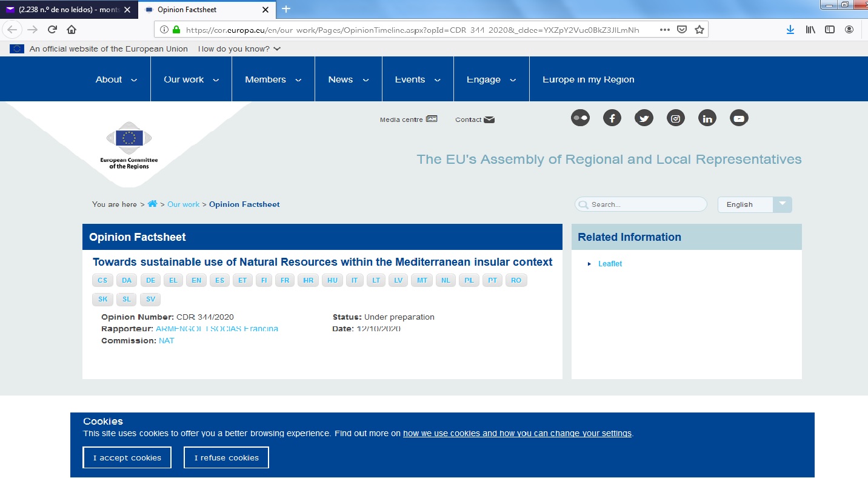868x478 pixels.
Task: Expand the Events menu dropdown
Action: (x=418, y=79)
